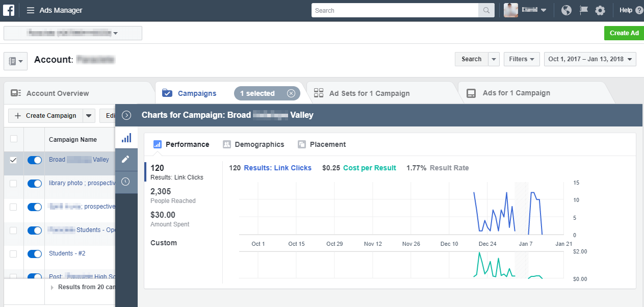Select the bar chart view icon

coord(126,138)
